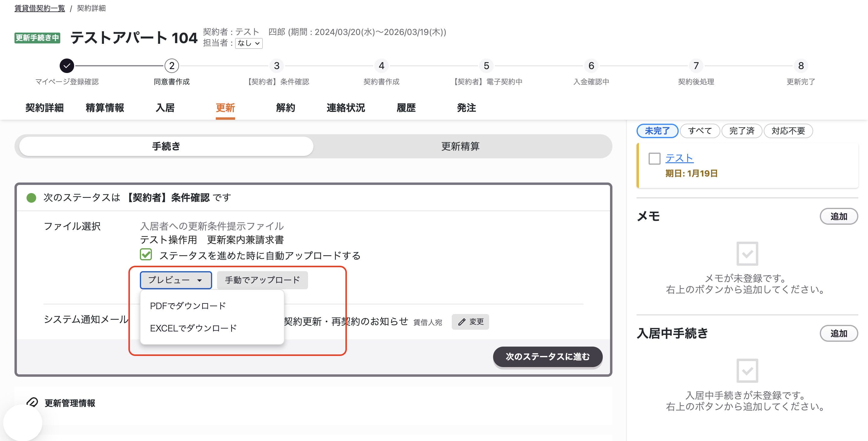Select the 更新 tab
868x441 pixels.
225,108
